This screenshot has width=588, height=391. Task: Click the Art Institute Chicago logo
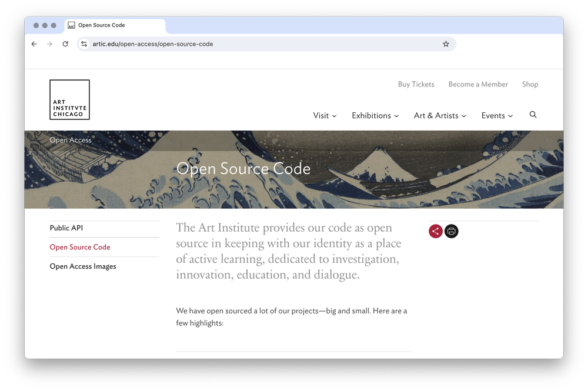[x=70, y=100]
